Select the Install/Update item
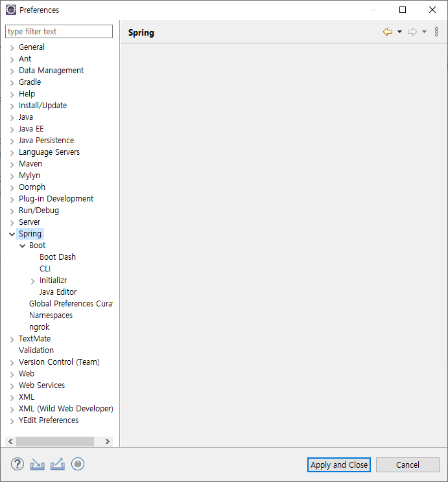The width and height of the screenshot is (448, 482). point(42,106)
